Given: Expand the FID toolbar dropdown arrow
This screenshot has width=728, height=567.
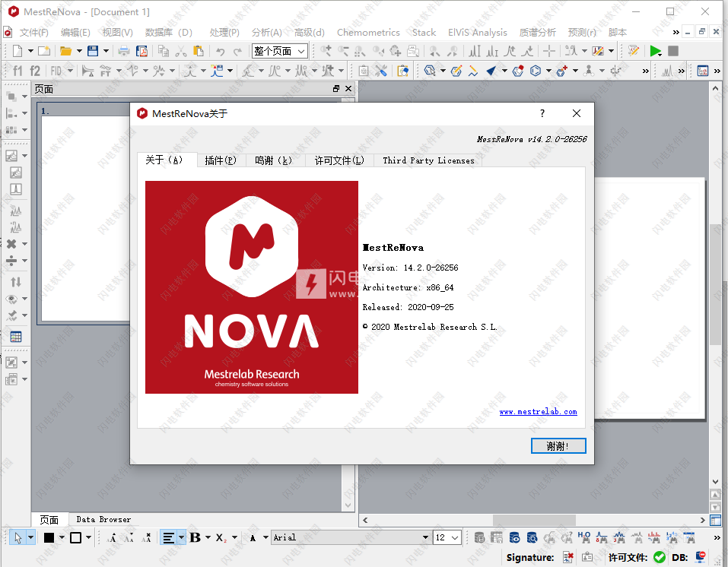Looking at the screenshot, I should (x=70, y=71).
